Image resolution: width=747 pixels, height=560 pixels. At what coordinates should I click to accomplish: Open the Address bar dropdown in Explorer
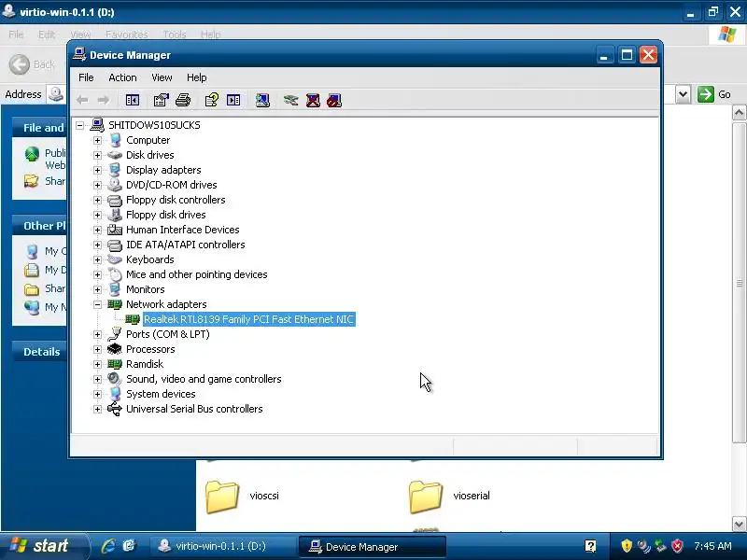click(x=683, y=94)
